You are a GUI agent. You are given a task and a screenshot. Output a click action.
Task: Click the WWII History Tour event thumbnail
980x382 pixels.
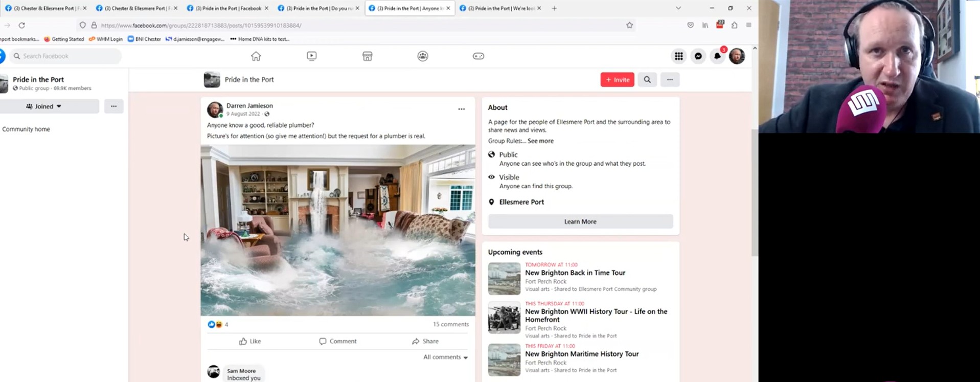[504, 318]
